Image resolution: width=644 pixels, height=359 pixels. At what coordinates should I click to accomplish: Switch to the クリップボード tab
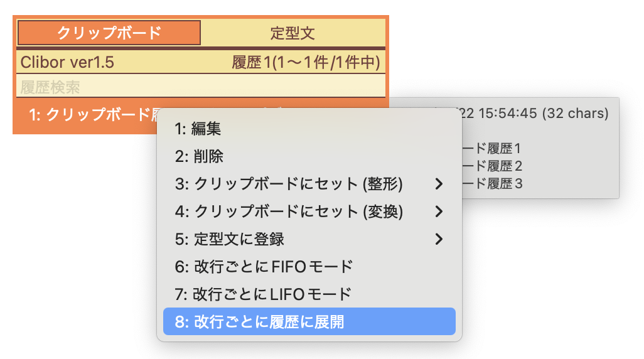pyautogui.click(x=109, y=33)
